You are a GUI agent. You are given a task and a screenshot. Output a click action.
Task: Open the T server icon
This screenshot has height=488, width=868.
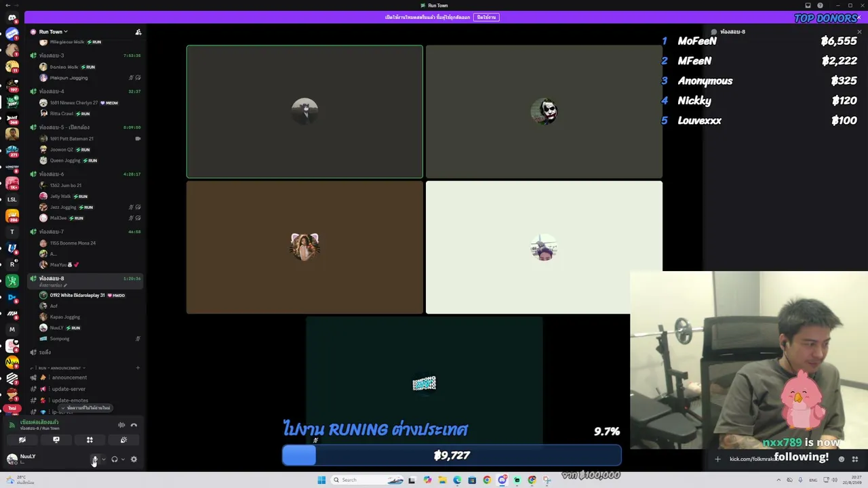click(12, 232)
